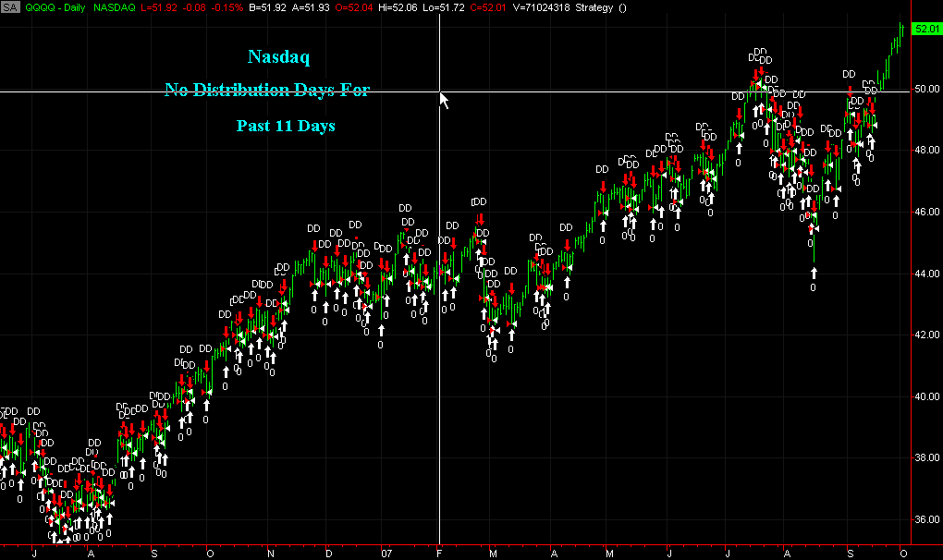Click the 42.00 price axis label
Image resolution: width=943 pixels, height=560 pixels.
(x=926, y=335)
